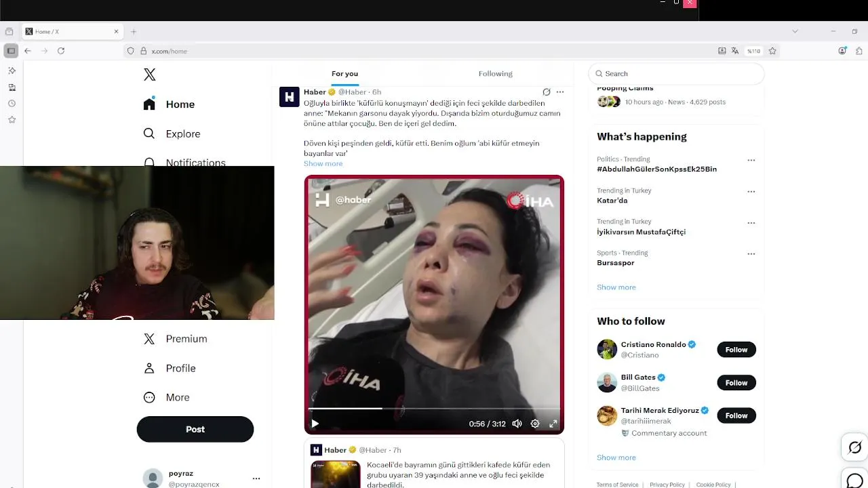Open the #AbdullahGülerSonKpssEk25Bin trend
Screen dimensions: 868x488
(656, 169)
